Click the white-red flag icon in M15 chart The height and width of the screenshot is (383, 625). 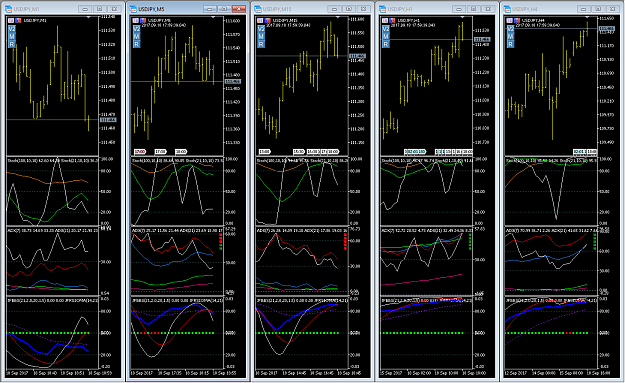coord(260,20)
